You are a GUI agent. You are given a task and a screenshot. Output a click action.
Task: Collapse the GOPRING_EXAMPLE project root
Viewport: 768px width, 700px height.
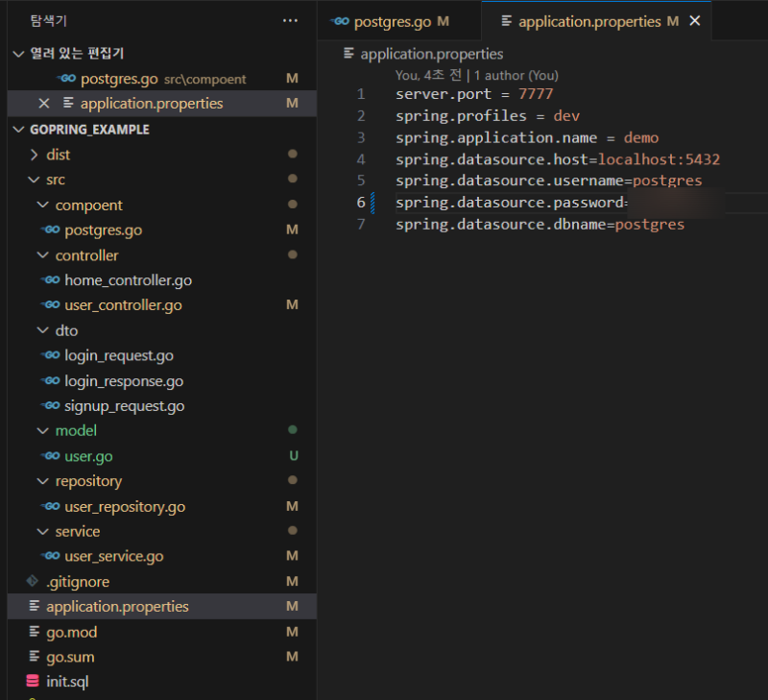click(19, 130)
